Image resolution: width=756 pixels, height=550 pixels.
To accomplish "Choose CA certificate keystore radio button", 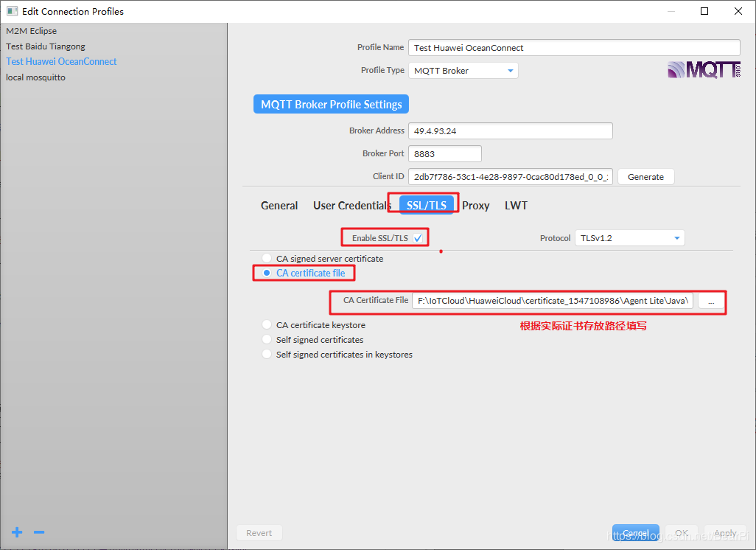I will (x=267, y=324).
